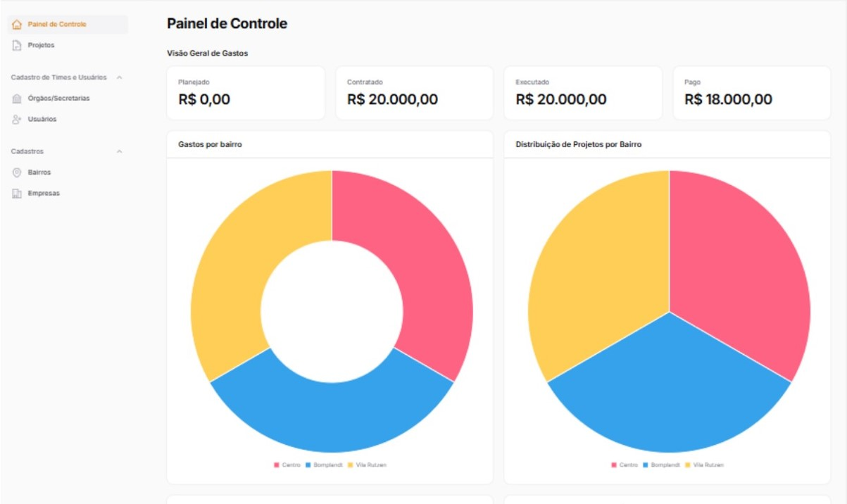Toggle Centro legend in Gastos por bairro
This screenshot has height=504, width=847.
click(291, 465)
